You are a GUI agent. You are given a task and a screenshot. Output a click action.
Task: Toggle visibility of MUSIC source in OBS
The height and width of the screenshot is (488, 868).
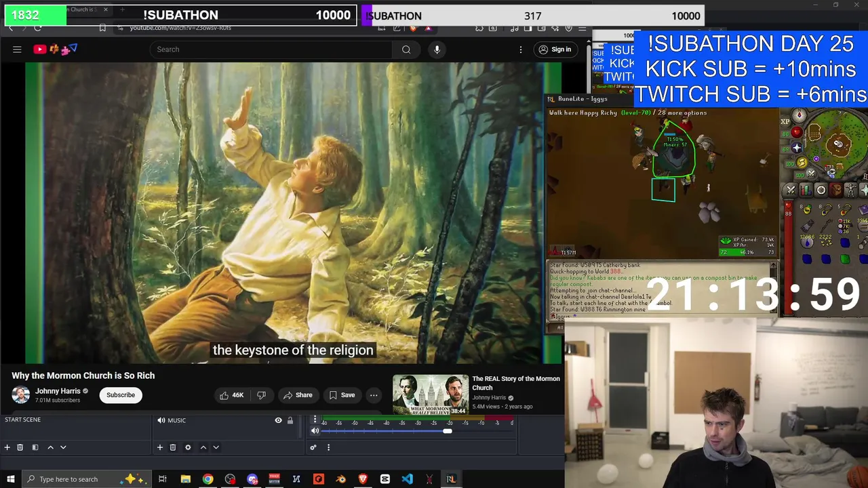(x=278, y=420)
